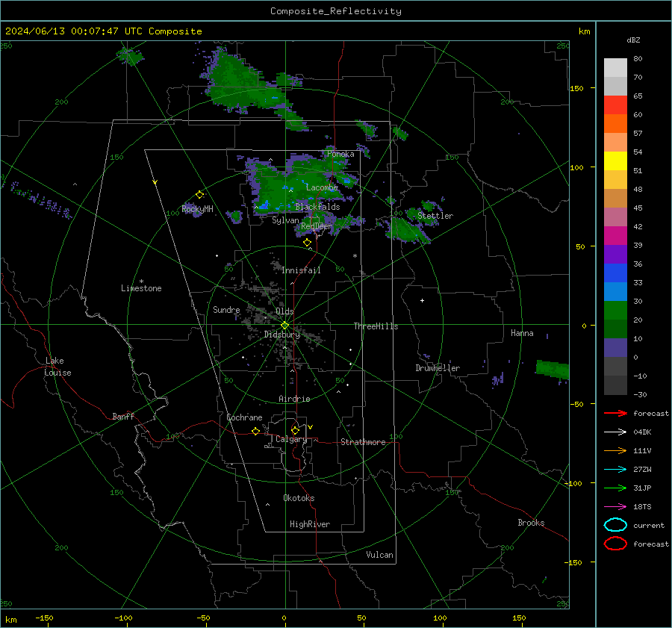Click the ThreeHills label
The image size is (672, 628).
click(376, 326)
